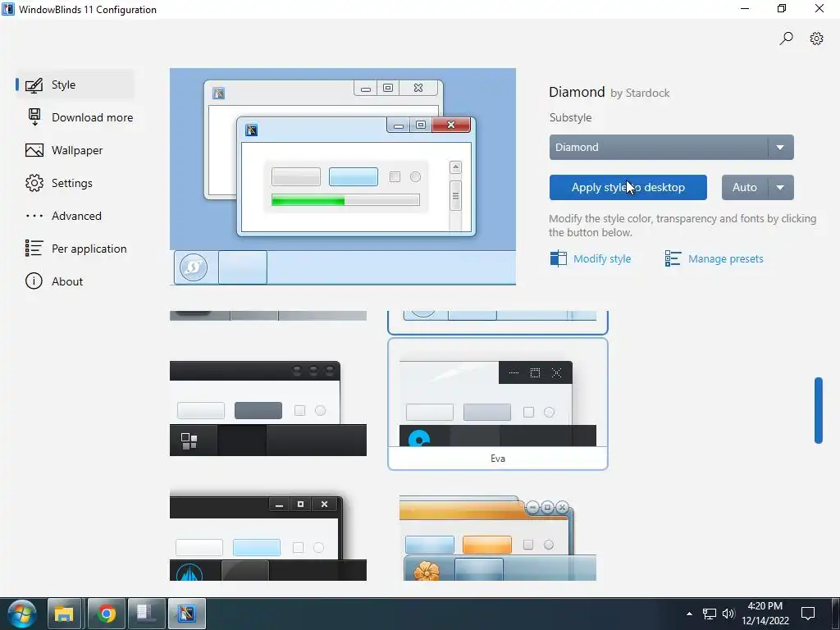840x630 pixels.
Task: Click the document app icon on taskbar
Action: (x=146, y=614)
